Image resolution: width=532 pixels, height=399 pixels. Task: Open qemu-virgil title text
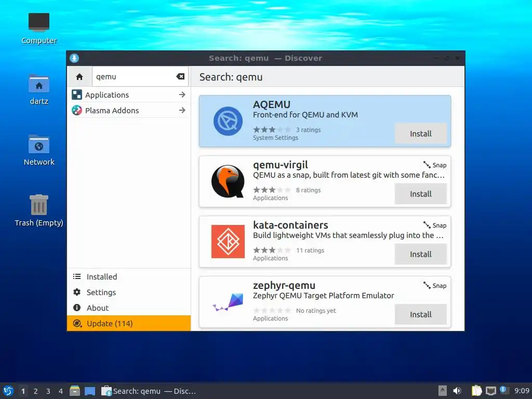[x=281, y=165]
